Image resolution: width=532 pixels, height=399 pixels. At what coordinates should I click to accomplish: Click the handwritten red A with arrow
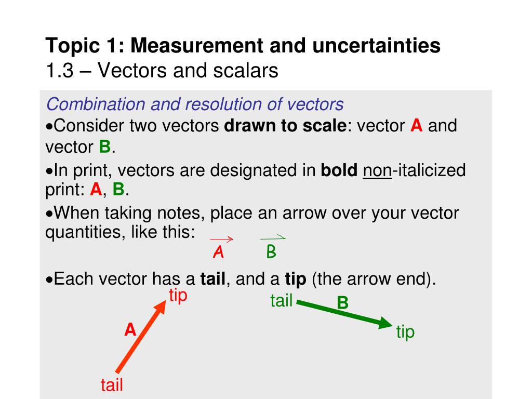click(x=221, y=248)
